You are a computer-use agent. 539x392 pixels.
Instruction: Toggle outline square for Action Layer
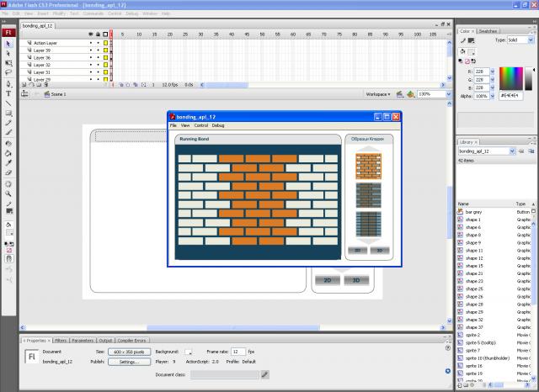click(105, 43)
